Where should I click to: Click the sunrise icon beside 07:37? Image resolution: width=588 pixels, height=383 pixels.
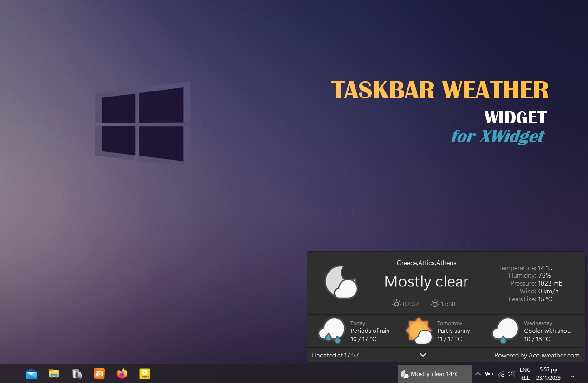click(x=396, y=304)
